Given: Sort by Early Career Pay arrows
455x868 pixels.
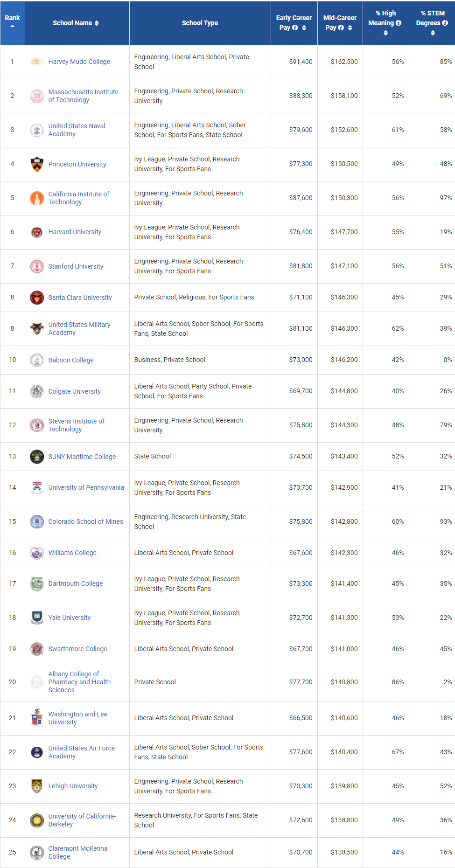Looking at the screenshot, I should tap(304, 28).
